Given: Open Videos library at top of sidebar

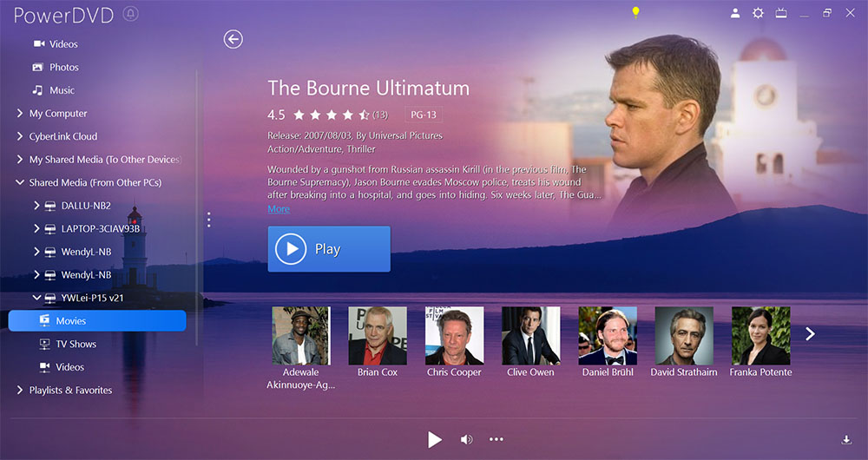Looking at the screenshot, I should tap(63, 43).
